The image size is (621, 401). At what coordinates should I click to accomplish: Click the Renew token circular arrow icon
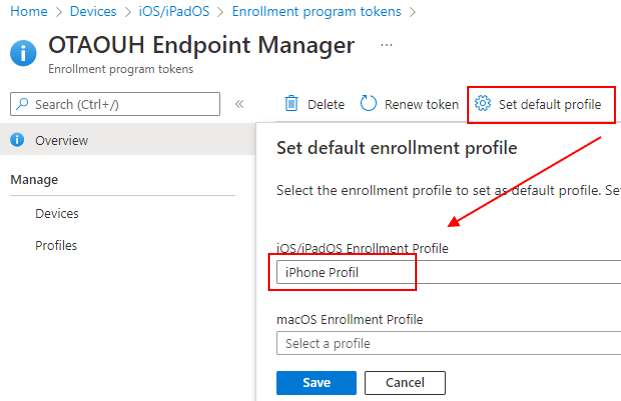(x=368, y=104)
